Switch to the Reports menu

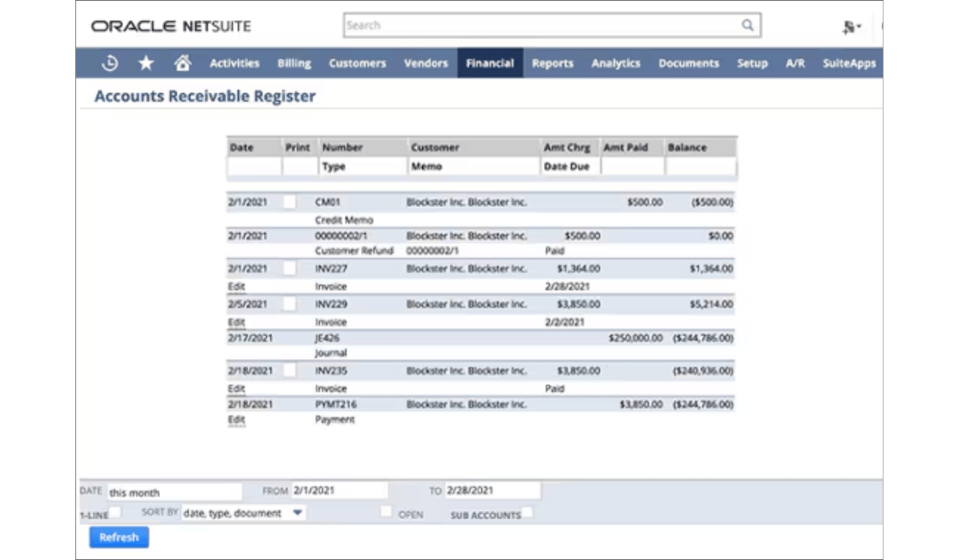pos(553,63)
